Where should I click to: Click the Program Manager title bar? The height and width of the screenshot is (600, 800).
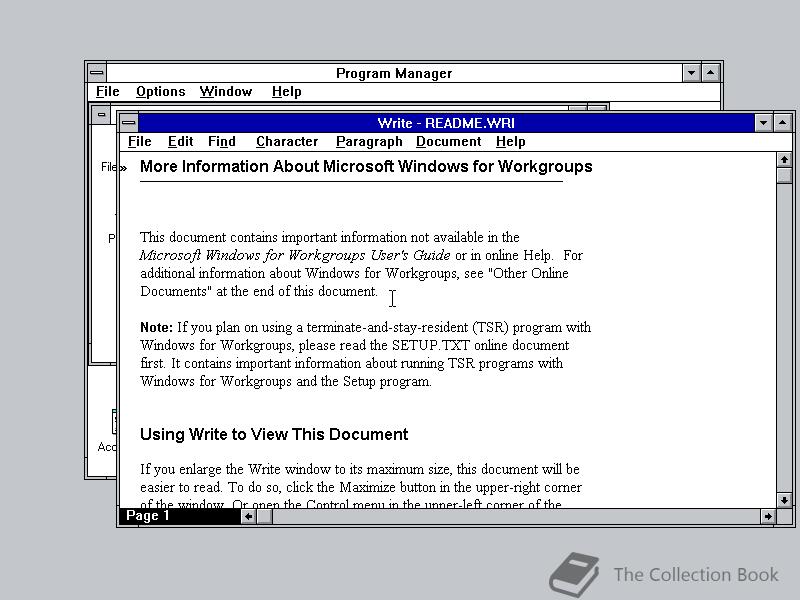click(394, 73)
